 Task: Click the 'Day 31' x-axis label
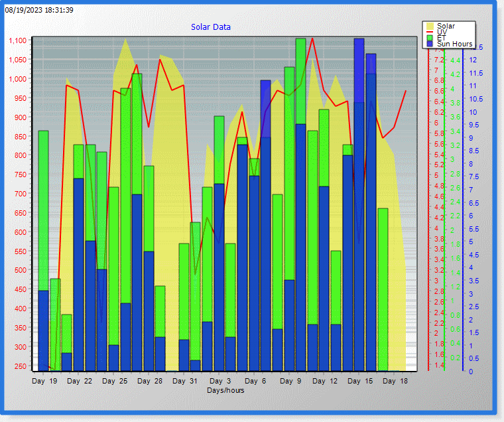click(185, 381)
